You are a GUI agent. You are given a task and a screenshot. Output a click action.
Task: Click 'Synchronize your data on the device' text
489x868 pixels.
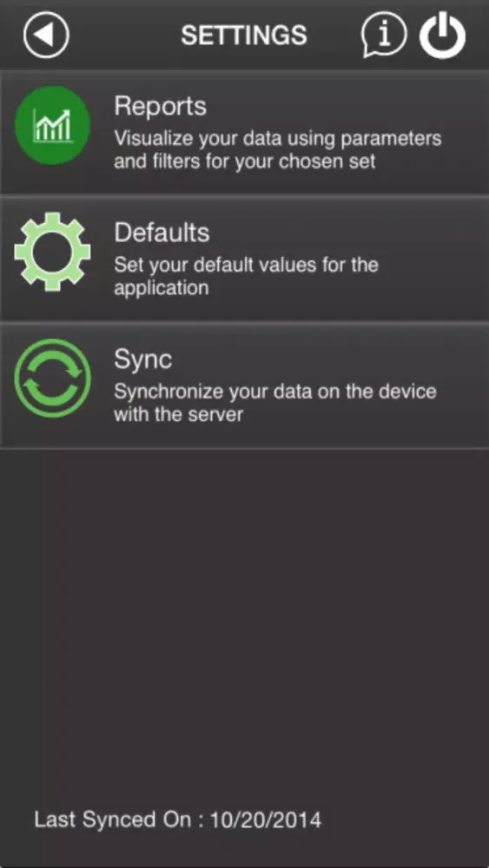point(275,391)
